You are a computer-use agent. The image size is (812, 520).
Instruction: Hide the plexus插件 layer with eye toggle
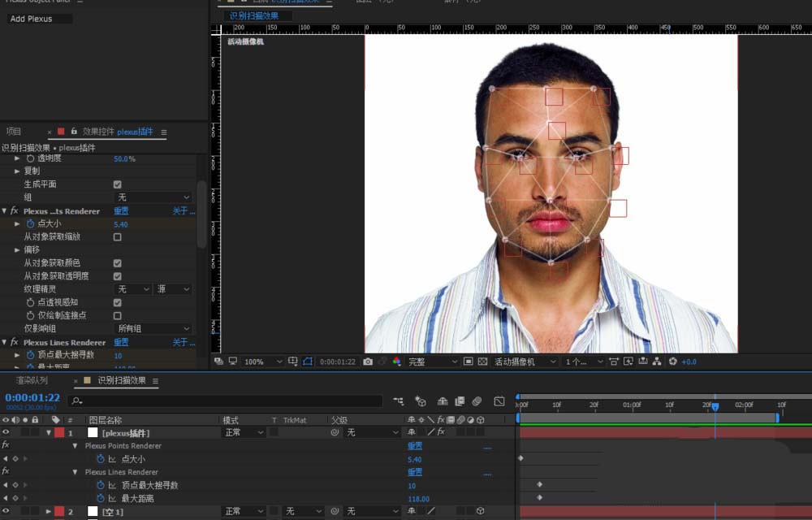(x=6, y=433)
